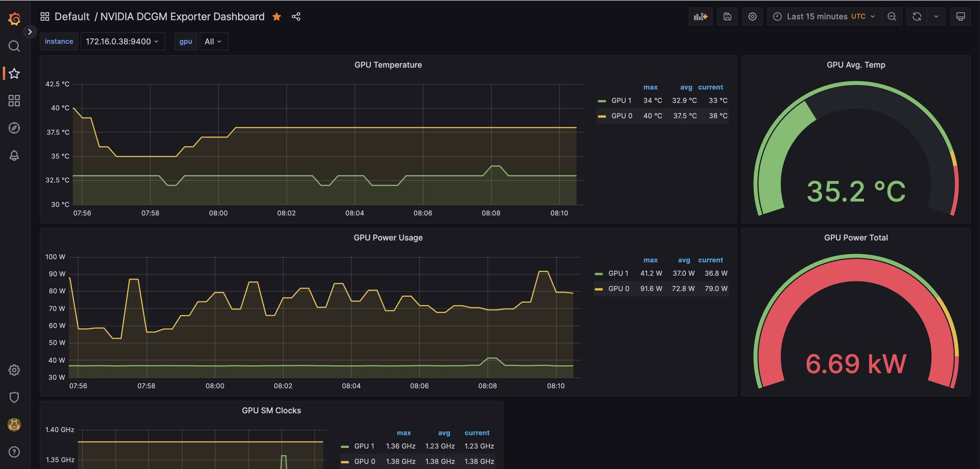The width and height of the screenshot is (980, 469).
Task: Open the gpu All variable dropdown
Action: tap(213, 41)
